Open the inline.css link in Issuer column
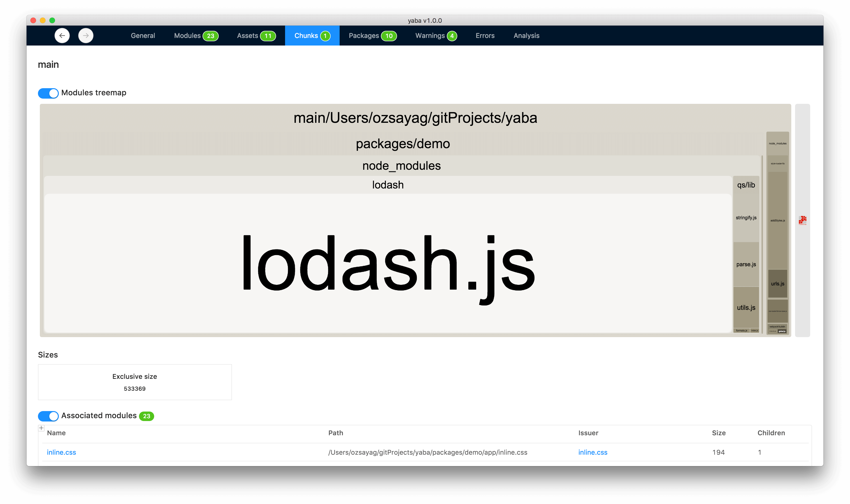 coord(592,452)
